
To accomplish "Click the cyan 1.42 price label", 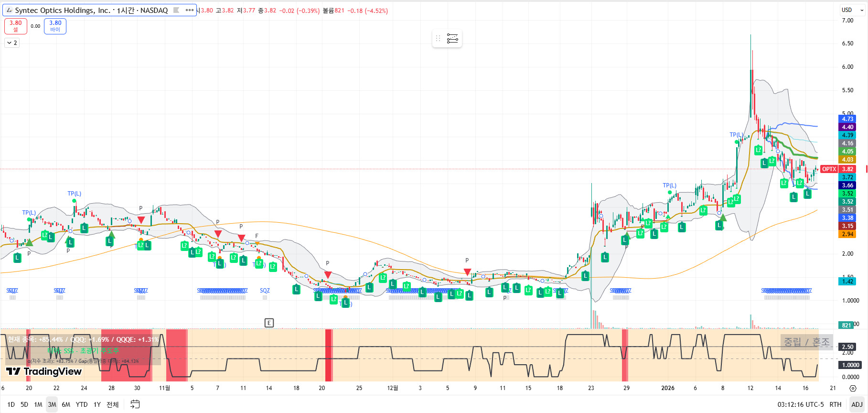I will [x=847, y=282].
